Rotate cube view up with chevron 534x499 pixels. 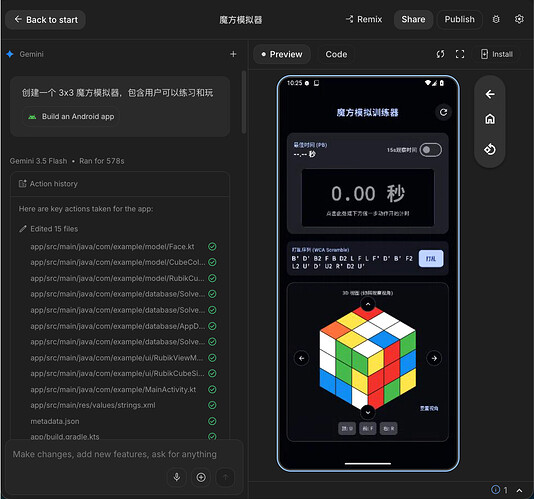coord(368,304)
